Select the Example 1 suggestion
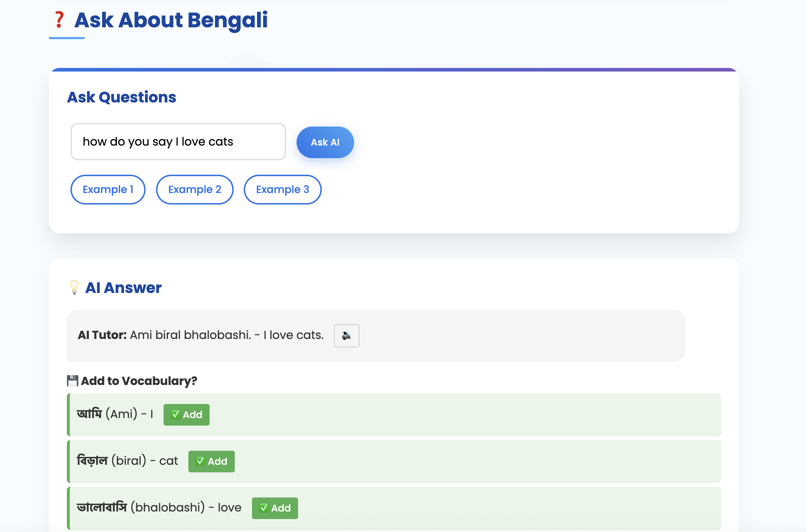The image size is (806, 532). (108, 189)
